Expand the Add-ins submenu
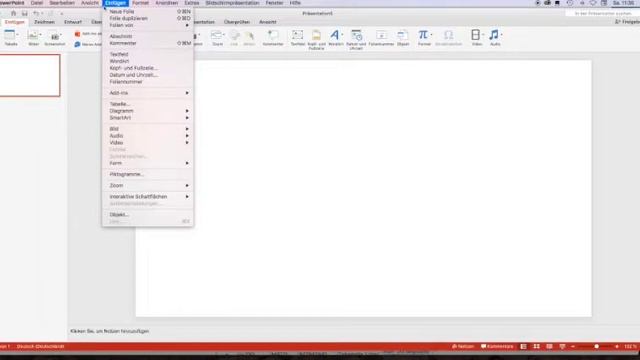Viewport: 640px width, 360px height. pos(148,93)
